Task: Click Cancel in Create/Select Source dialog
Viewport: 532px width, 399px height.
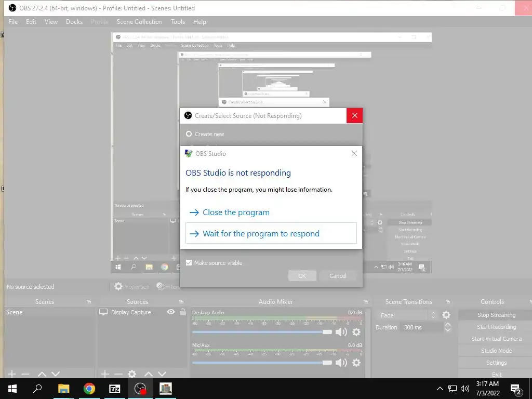Action: point(338,275)
